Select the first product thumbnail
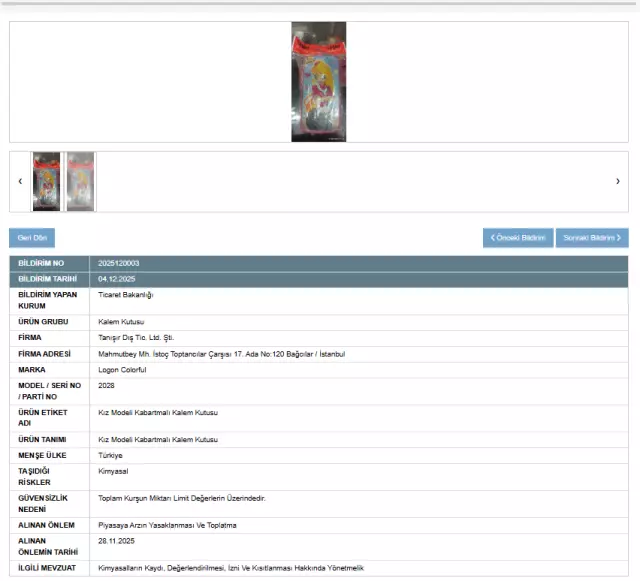640x581 pixels. click(46, 181)
